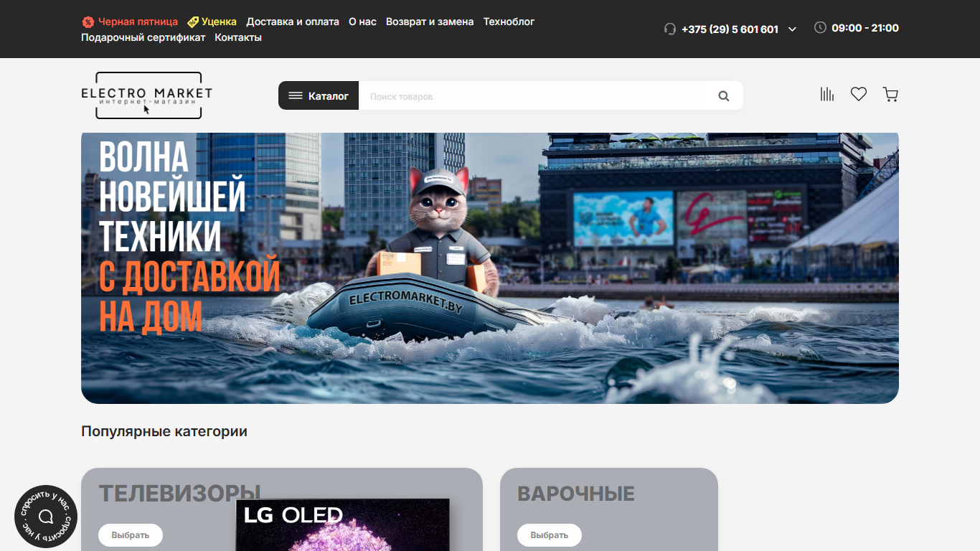The width and height of the screenshot is (980, 551).
Task: Click the red Черная пятница badge icon
Action: click(x=88, y=22)
